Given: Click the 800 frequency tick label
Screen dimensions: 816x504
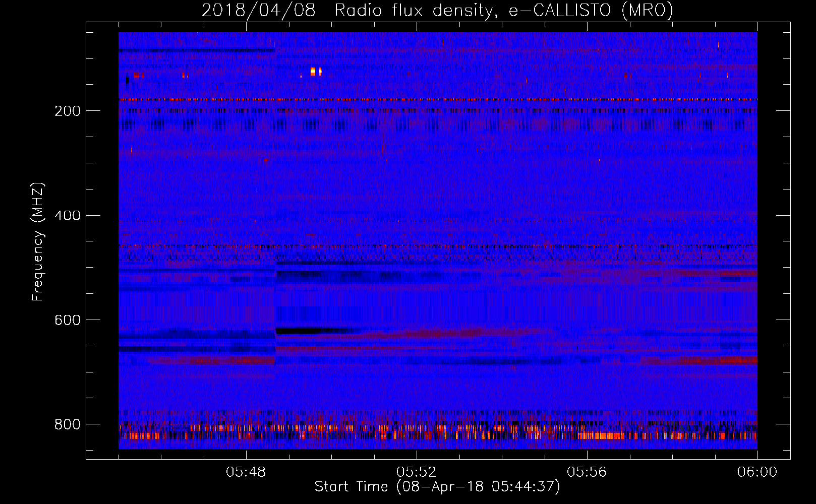Looking at the screenshot, I should (68, 424).
